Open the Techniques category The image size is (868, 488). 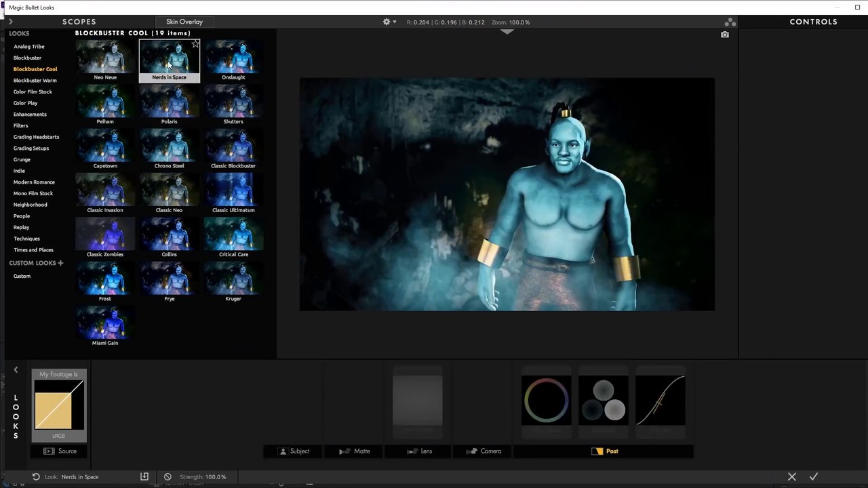(x=26, y=239)
